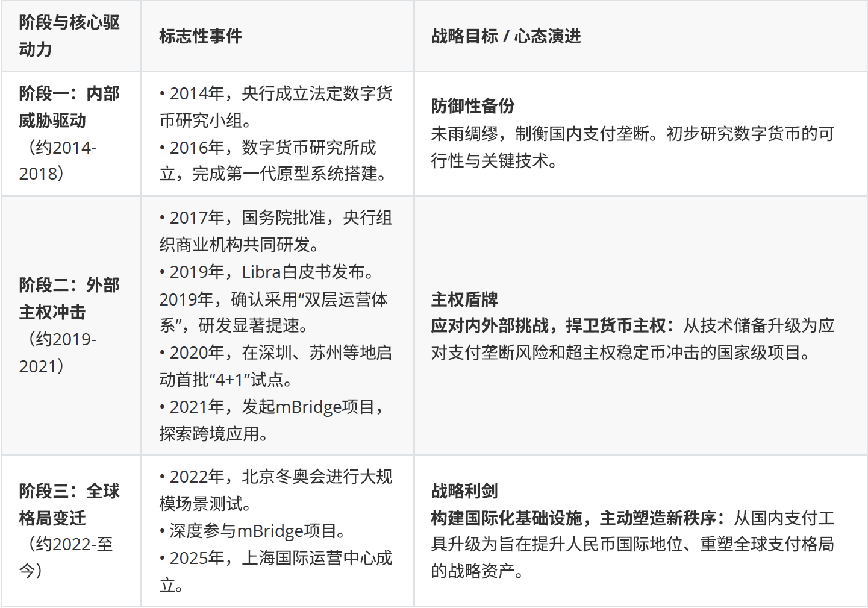This screenshot has width=868, height=608.
Task: Click the 2025年 上海国际运营中心 bullet
Action: pos(276,558)
